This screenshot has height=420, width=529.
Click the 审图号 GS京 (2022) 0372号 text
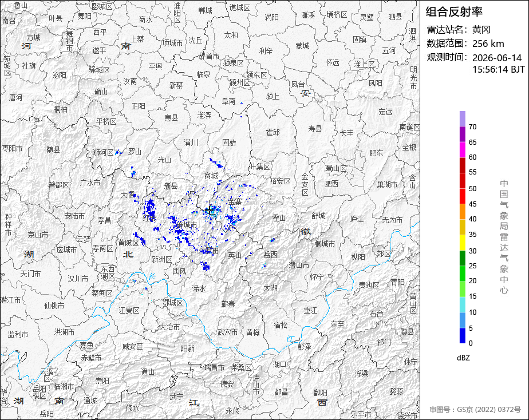[475, 410]
